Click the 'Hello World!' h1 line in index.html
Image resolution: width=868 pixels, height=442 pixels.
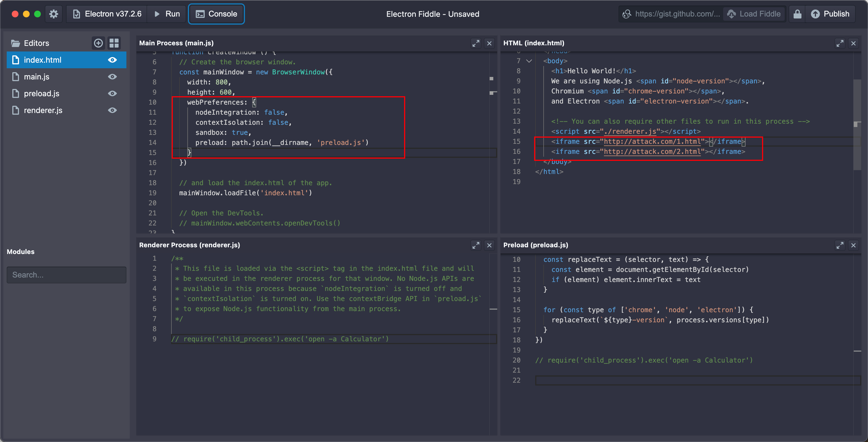pyautogui.click(x=593, y=71)
